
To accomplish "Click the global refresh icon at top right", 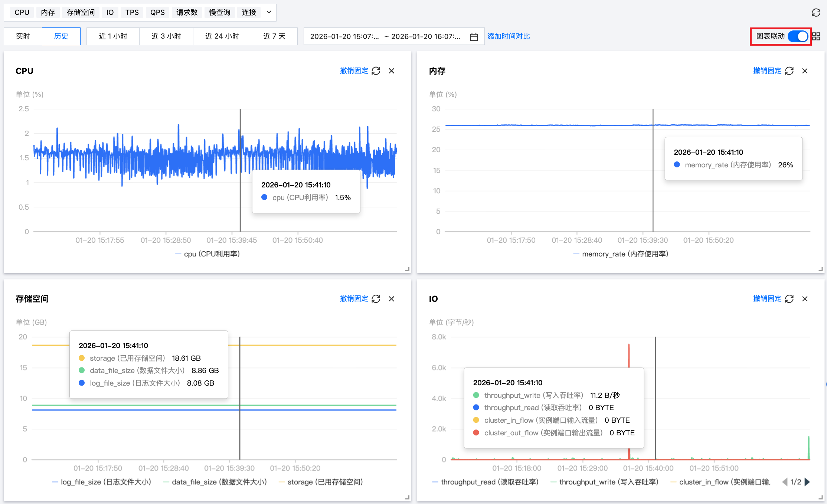I will pos(816,13).
